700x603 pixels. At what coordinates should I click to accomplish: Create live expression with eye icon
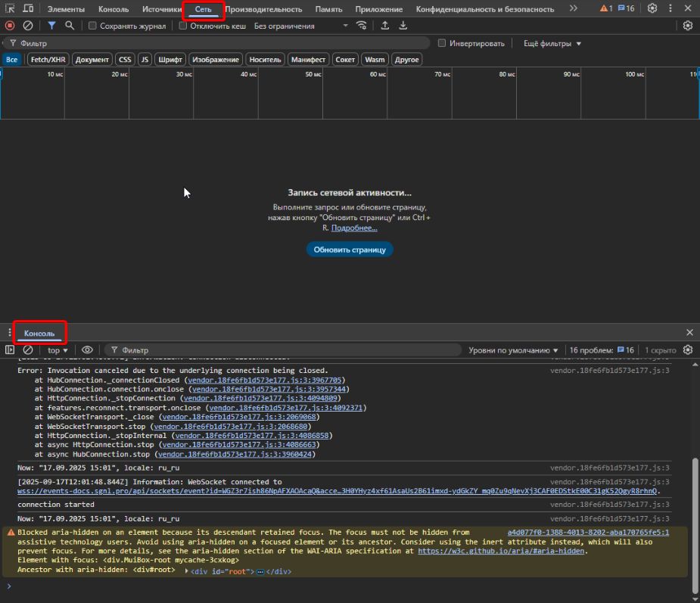coord(87,350)
